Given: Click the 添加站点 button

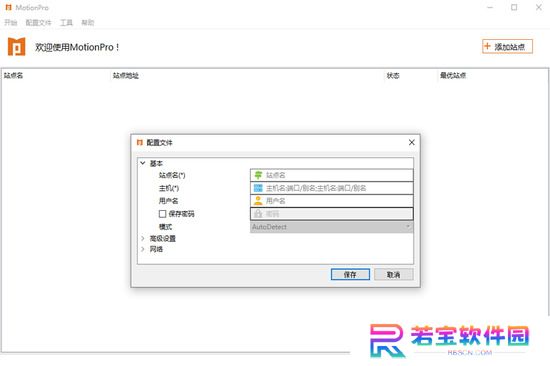Looking at the screenshot, I should [x=507, y=46].
